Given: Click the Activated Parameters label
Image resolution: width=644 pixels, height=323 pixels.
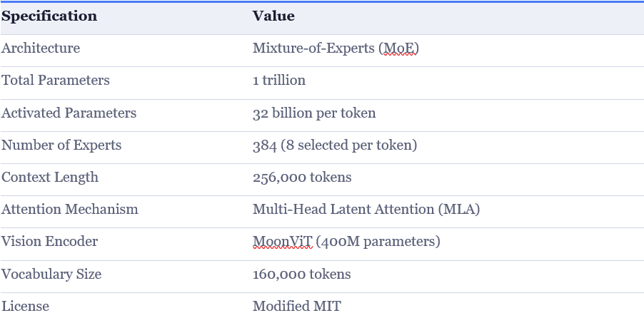Looking at the screenshot, I should tap(69, 113).
